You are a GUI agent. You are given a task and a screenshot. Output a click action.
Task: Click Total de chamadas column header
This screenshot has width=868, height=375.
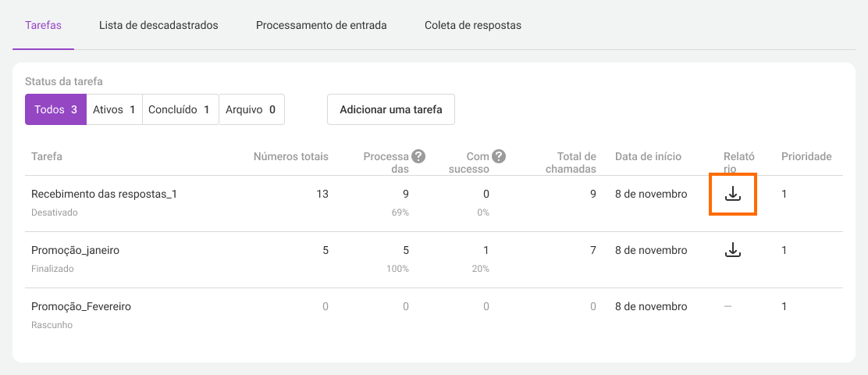[x=571, y=162]
